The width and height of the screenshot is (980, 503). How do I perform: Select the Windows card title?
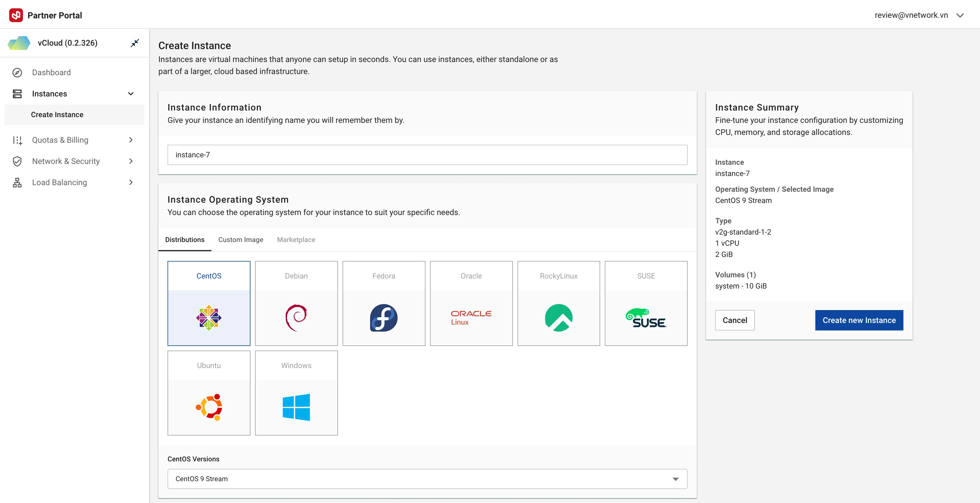click(296, 365)
